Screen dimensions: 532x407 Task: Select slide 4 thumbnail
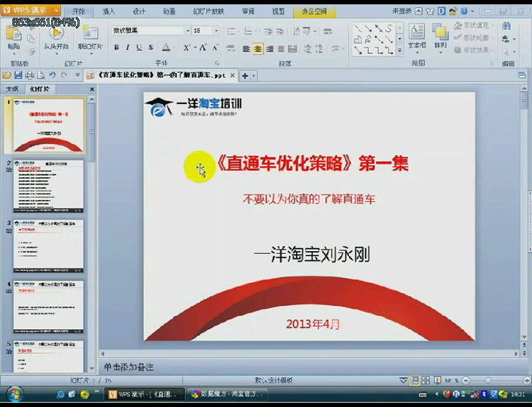(48, 306)
